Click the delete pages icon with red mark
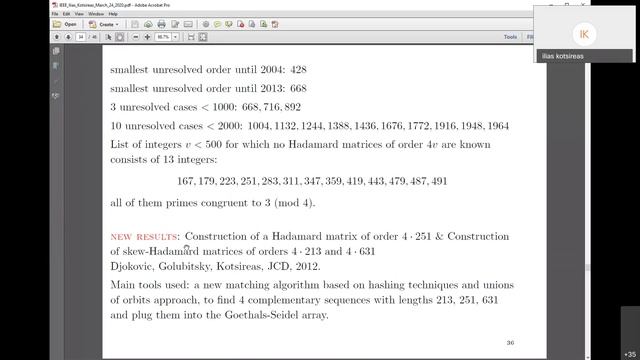The width and height of the screenshot is (640, 360). [240, 24]
